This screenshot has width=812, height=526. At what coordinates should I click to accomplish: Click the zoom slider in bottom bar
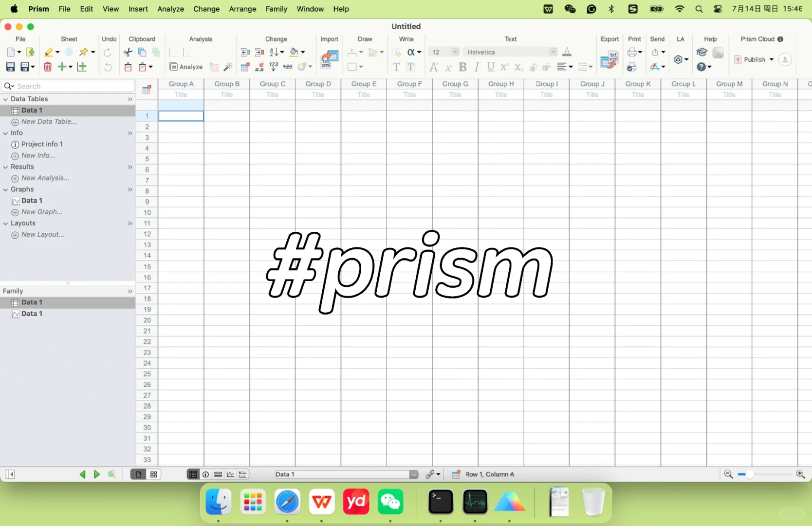pos(764,474)
